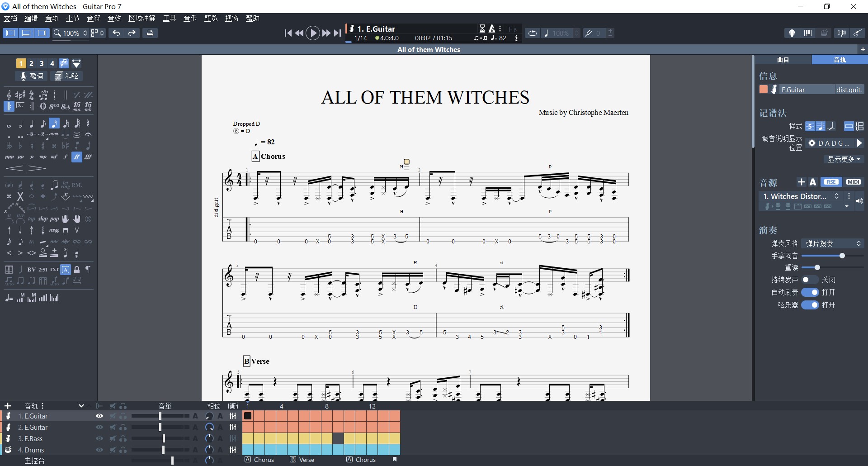This screenshot has width=868, height=466.
Task: Switch to the 曲目 tab
Action: (783, 60)
